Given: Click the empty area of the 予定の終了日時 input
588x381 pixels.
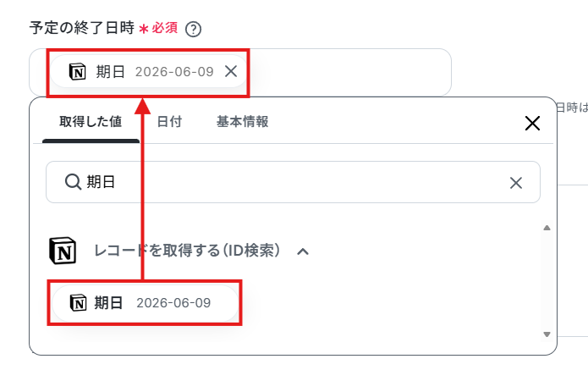Looking at the screenshot, I should (349, 72).
